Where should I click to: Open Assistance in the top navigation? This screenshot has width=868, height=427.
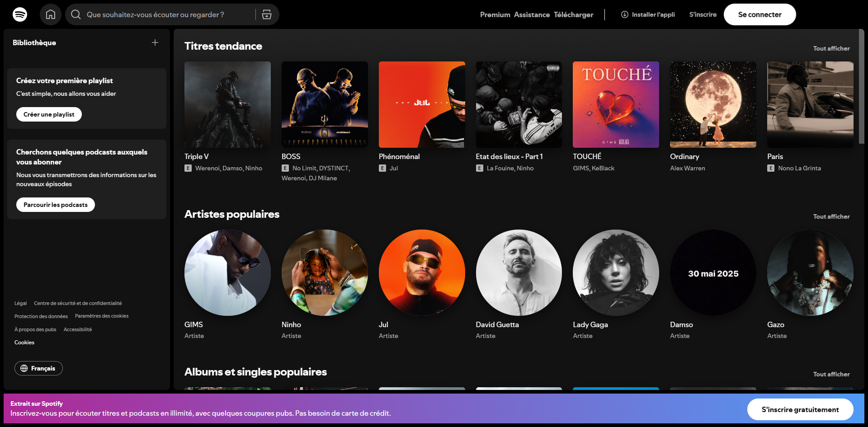532,14
